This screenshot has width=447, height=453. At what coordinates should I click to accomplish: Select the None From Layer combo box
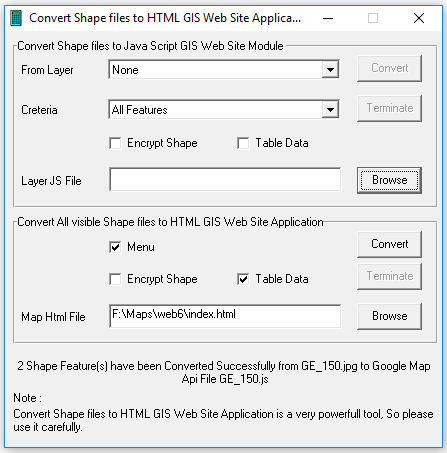(224, 70)
